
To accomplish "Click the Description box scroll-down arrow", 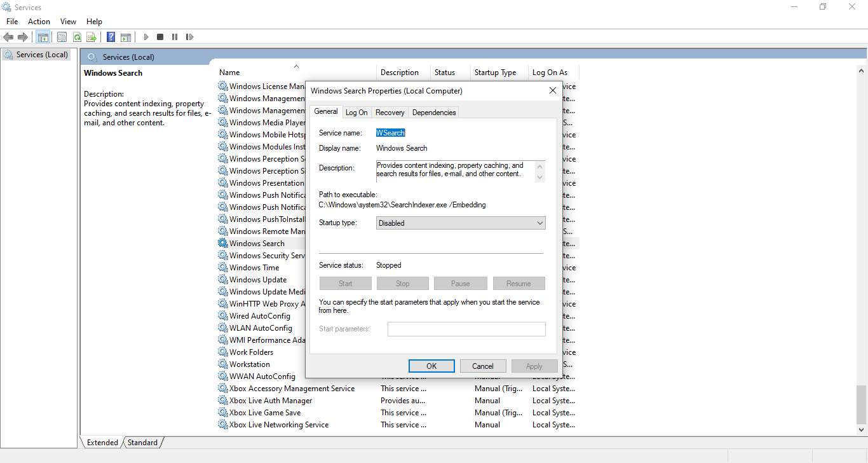I will [540, 177].
